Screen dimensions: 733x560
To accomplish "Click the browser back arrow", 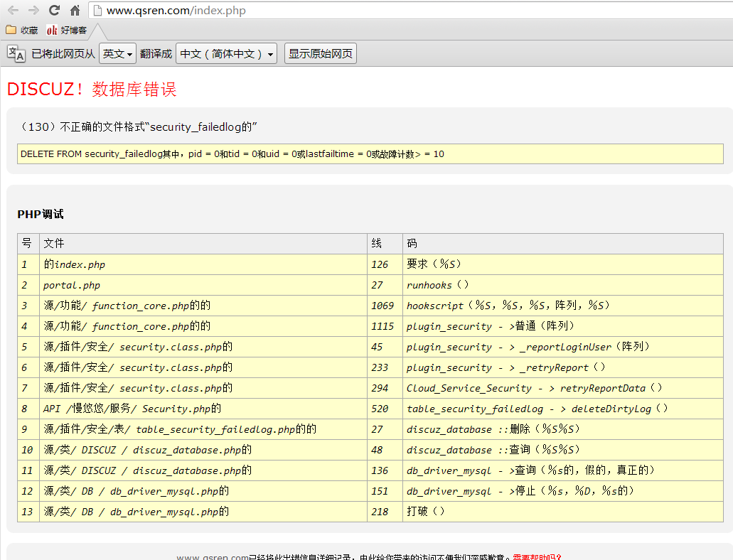I will pyautogui.click(x=13, y=10).
